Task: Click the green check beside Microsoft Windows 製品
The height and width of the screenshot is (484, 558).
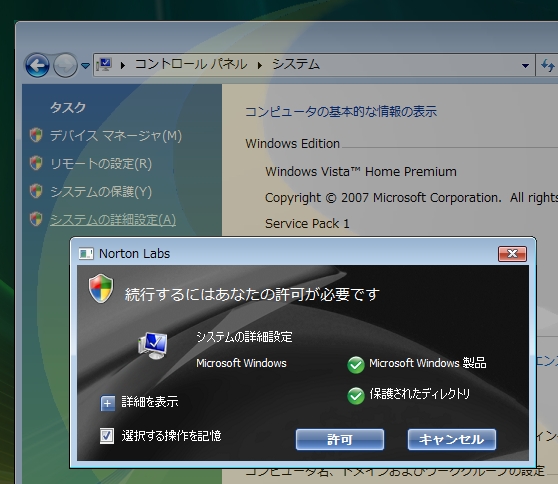Action: point(356,365)
